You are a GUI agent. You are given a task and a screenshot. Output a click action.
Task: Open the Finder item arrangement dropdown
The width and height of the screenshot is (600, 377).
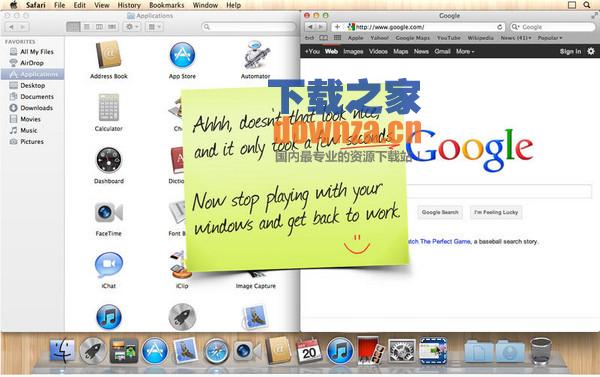[x=155, y=27]
